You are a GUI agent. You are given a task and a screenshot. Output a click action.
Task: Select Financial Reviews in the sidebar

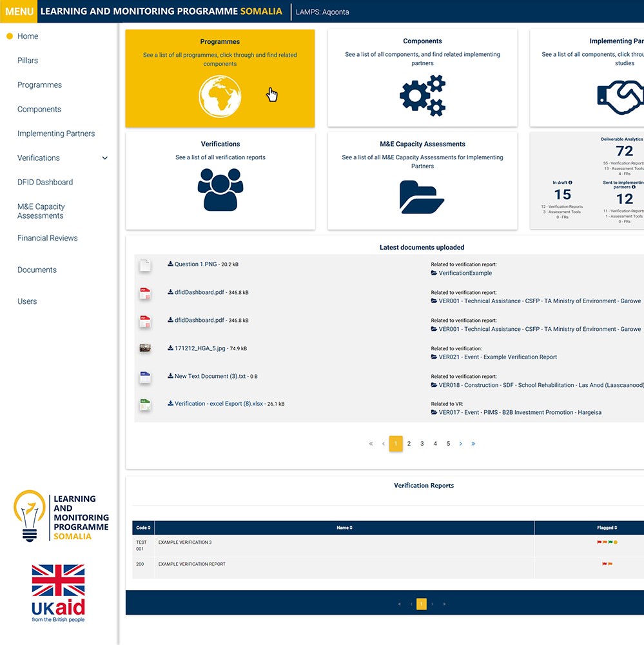(x=48, y=238)
